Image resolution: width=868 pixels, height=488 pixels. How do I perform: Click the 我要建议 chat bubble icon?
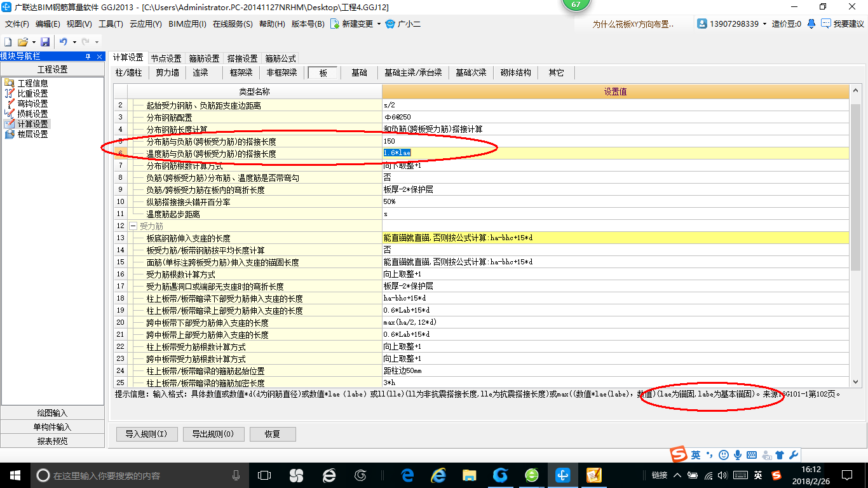825,24
